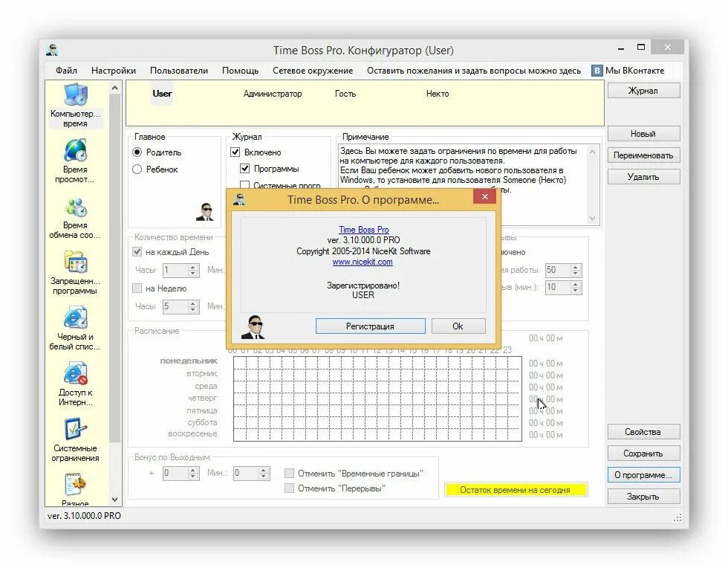Select the Гость account
Image resolution: width=728 pixels, height=568 pixels.
point(345,94)
